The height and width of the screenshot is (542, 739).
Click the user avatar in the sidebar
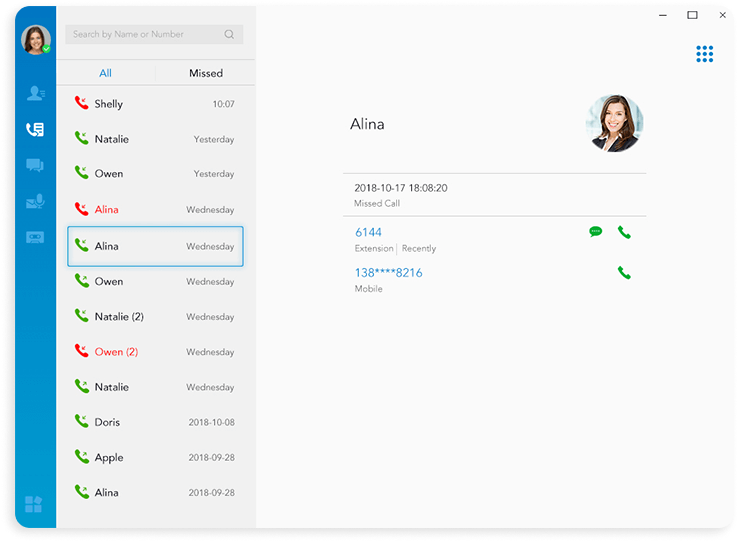pyautogui.click(x=35, y=39)
